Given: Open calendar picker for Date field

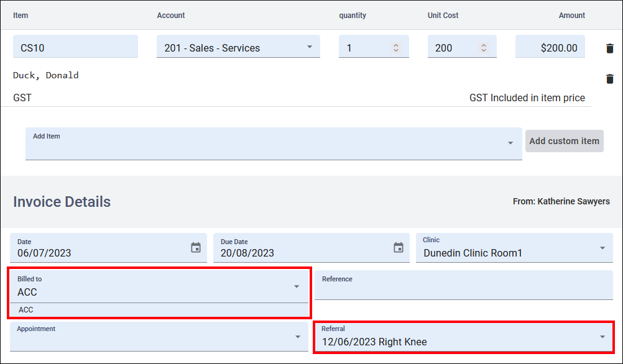Looking at the screenshot, I should click(x=196, y=248).
